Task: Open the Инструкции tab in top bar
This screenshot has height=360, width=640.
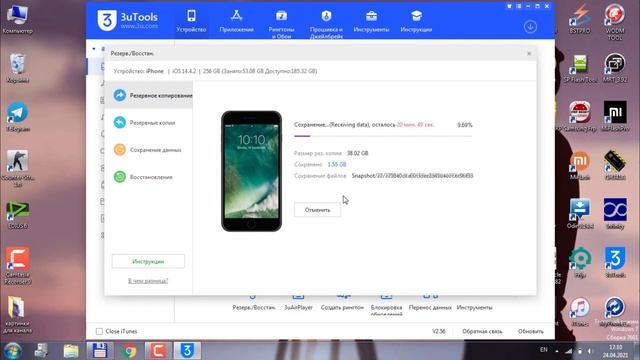Action: [x=416, y=21]
